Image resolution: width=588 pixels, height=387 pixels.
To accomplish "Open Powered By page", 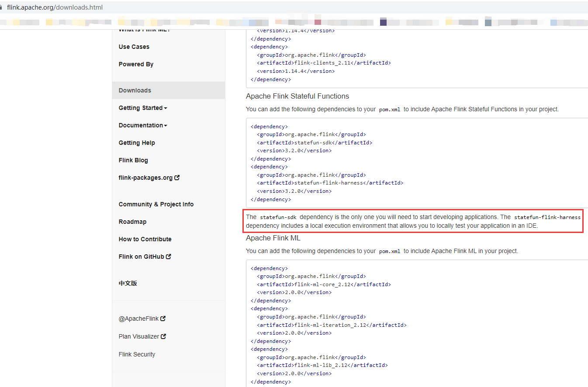I will click(136, 64).
